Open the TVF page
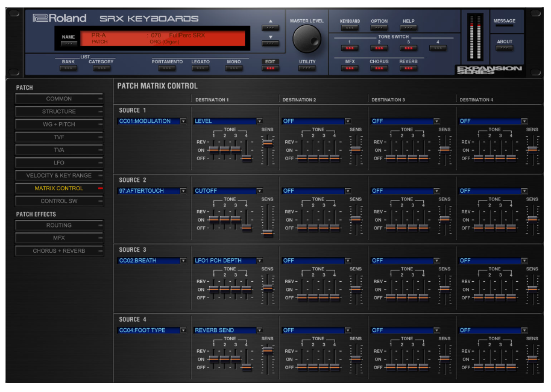 pos(59,137)
